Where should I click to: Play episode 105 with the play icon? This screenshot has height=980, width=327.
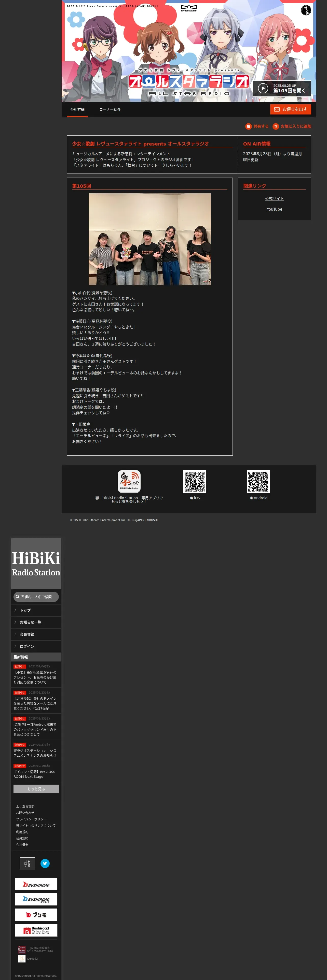click(263, 88)
